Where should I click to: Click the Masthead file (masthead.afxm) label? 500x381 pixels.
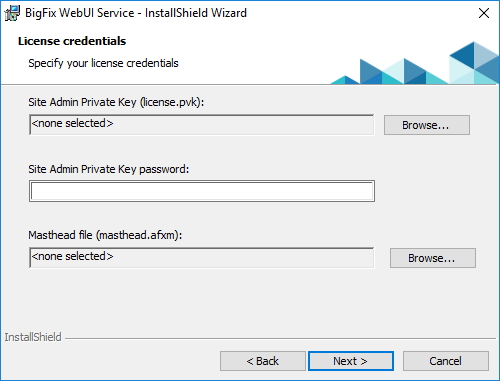(105, 235)
